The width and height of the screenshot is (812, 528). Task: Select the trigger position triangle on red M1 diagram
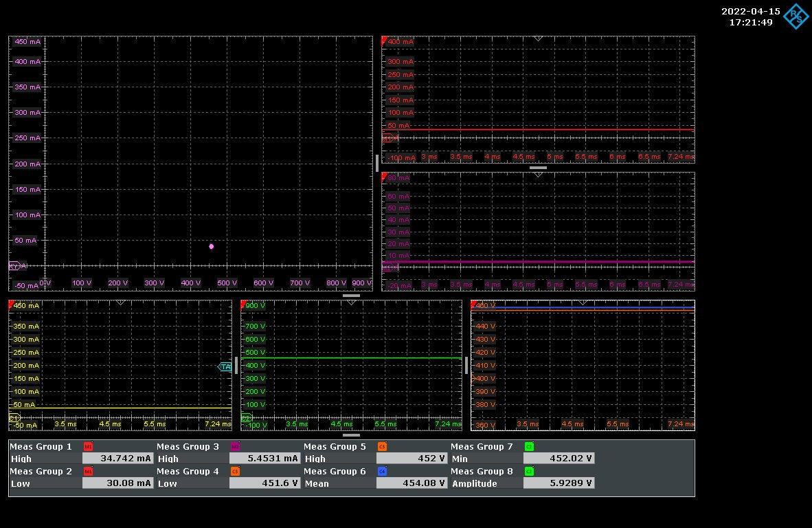tap(538, 38)
